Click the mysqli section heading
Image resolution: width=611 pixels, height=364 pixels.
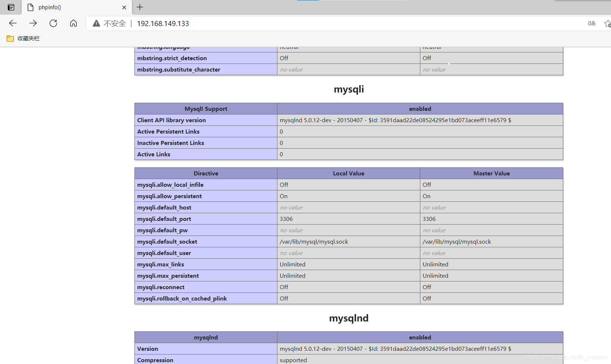pos(349,89)
